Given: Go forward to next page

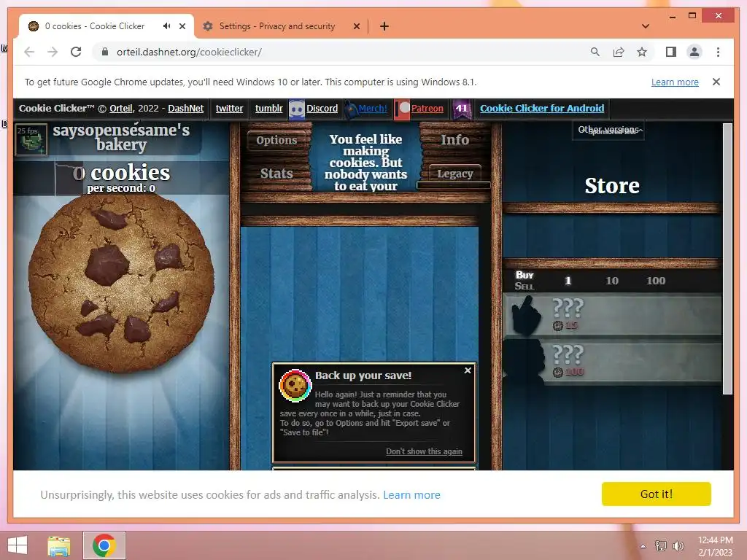Looking at the screenshot, I should pyautogui.click(x=53, y=52).
